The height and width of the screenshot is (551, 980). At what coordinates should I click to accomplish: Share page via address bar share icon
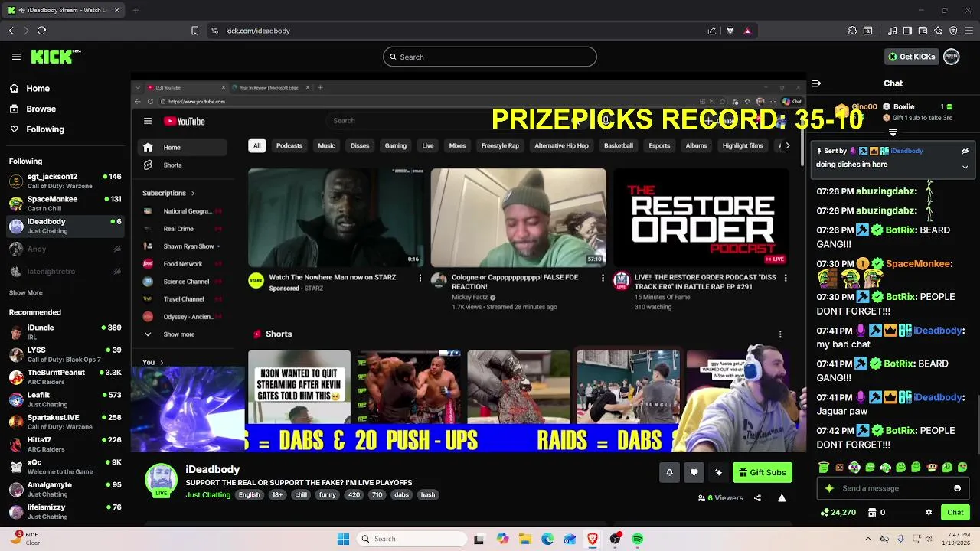point(712,31)
